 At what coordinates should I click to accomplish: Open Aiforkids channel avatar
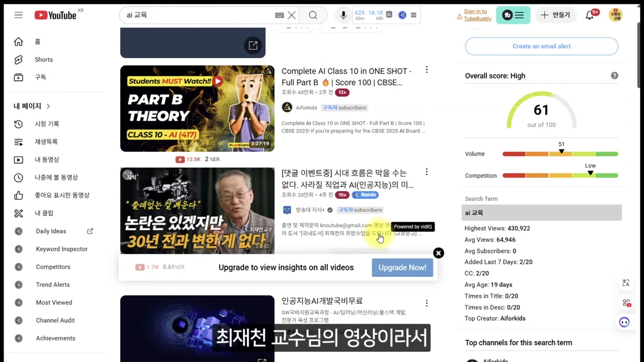287,108
